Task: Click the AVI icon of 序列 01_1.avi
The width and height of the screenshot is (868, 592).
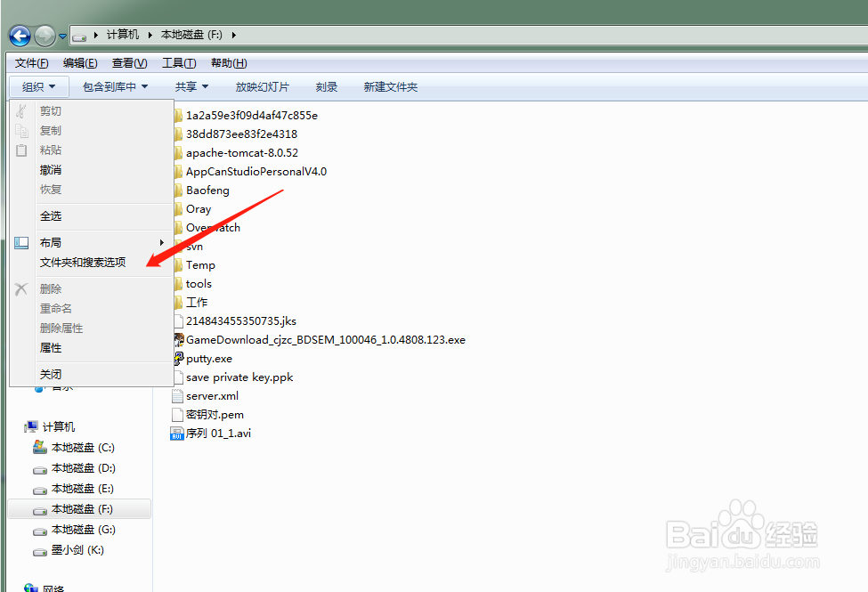Action: [177, 434]
